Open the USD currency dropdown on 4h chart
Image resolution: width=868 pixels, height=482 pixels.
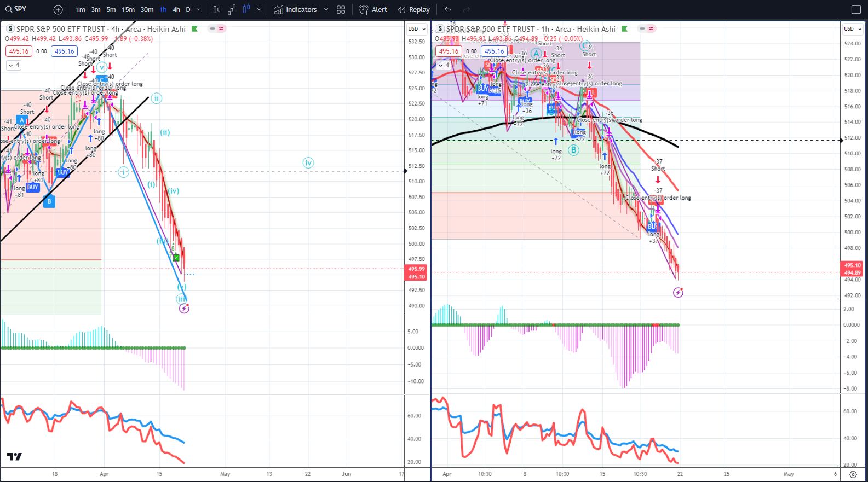[417, 29]
